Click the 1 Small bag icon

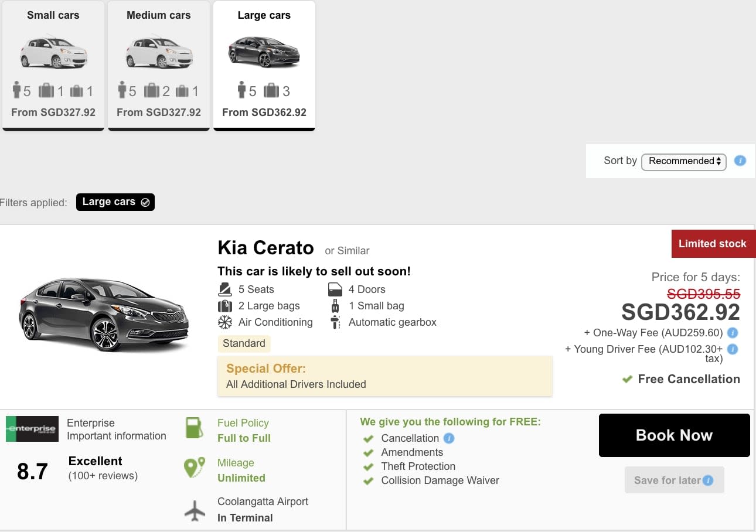pos(335,306)
